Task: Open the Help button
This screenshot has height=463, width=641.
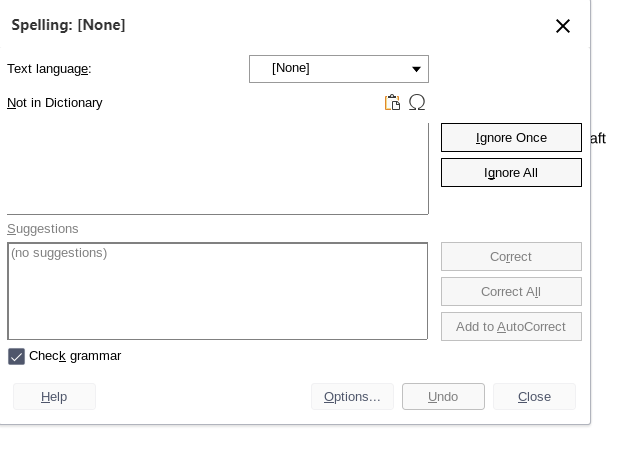Action: pos(54,397)
